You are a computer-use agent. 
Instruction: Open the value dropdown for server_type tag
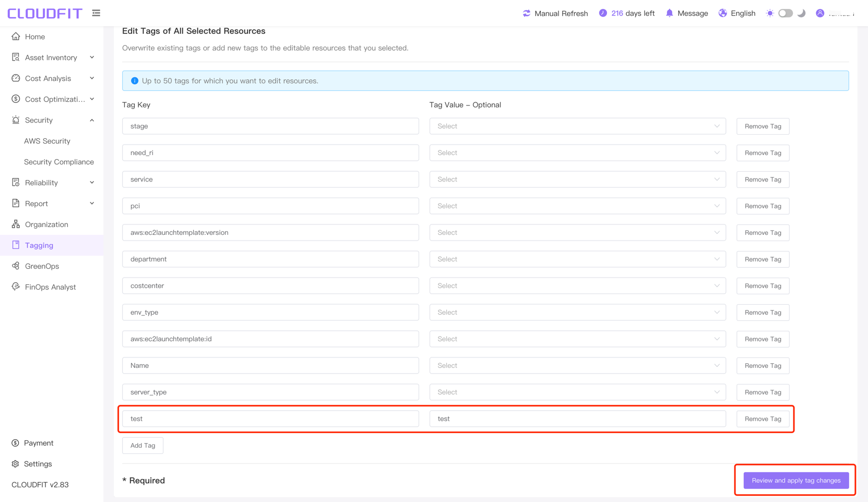(x=577, y=392)
